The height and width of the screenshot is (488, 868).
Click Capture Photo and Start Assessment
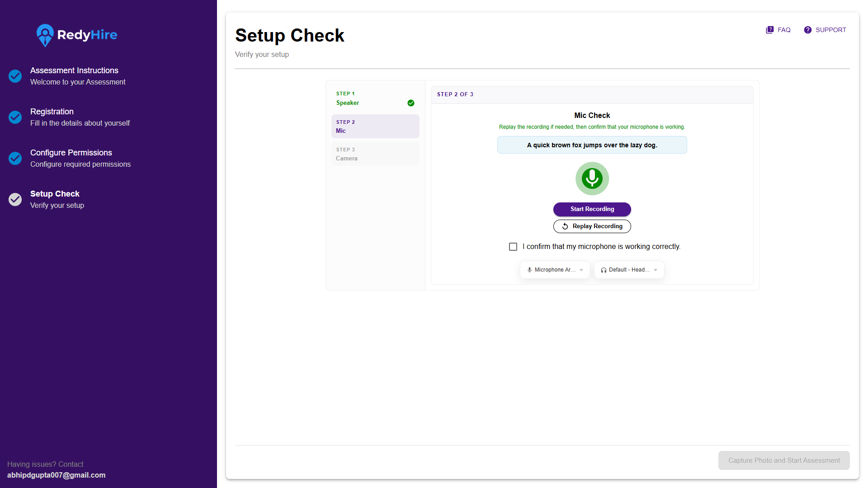tap(784, 460)
